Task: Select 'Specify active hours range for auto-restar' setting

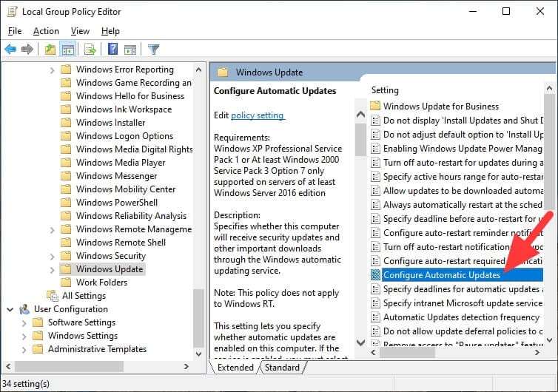Action: (463, 177)
